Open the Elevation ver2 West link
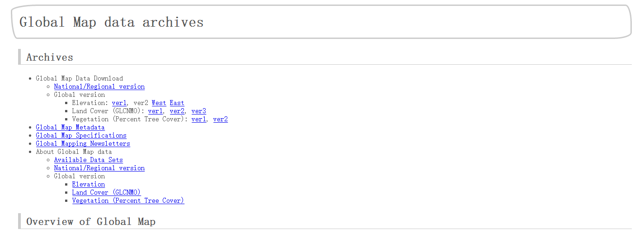Screen dimensions: 644x234 [159, 103]
